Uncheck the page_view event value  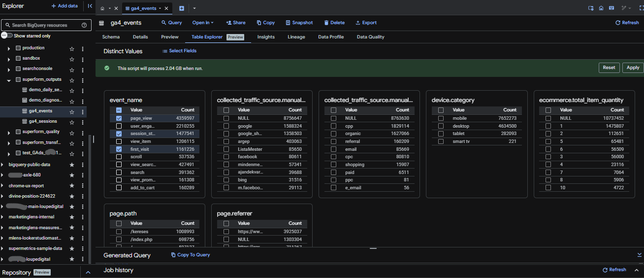coord(119,118)
